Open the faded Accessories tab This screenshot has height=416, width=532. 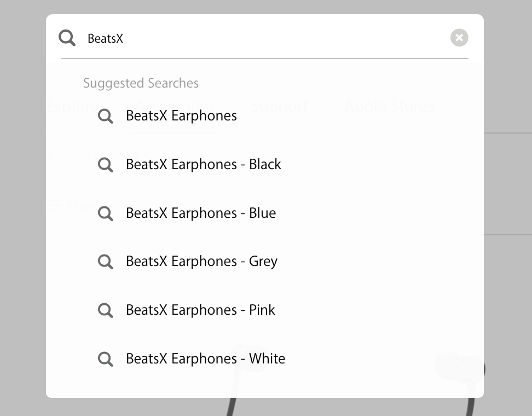point(175,106)
